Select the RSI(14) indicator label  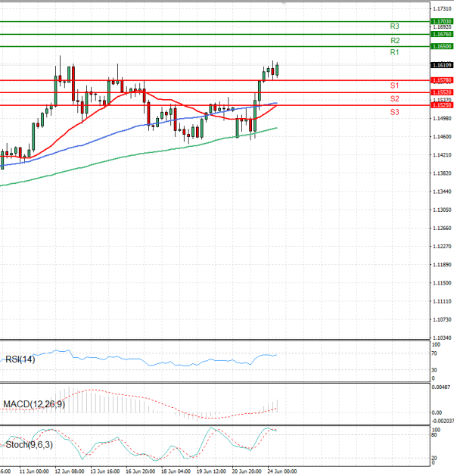pyautogui.click(x=20, y=359)
